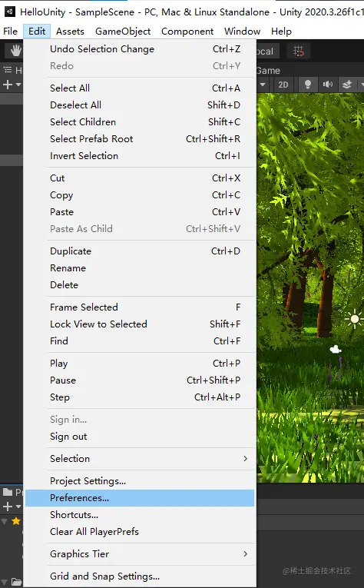Image resolution: width=364 pixels, height=588 pixels.
Task: Click the Unity logo in title bar
Action: point(10,12)
